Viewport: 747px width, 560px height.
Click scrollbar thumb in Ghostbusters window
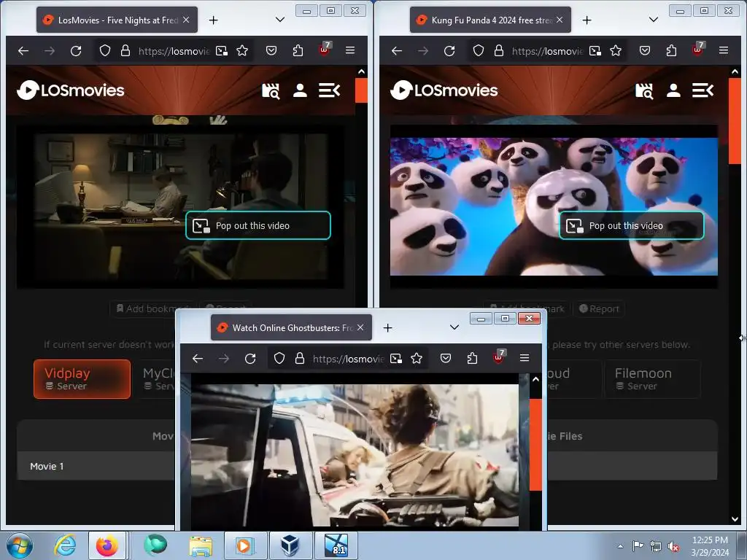(535, 444)
